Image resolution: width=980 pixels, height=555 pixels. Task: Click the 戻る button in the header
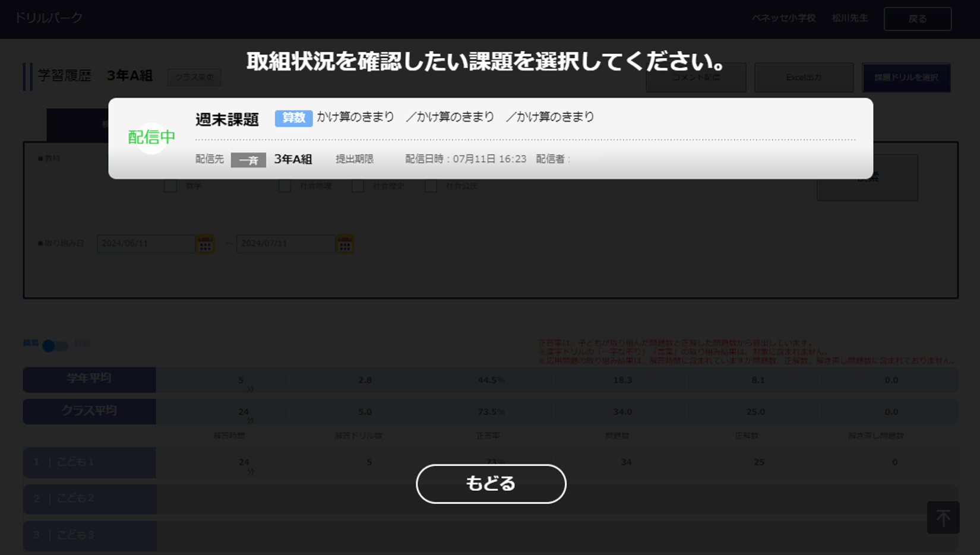pos(918,19)
